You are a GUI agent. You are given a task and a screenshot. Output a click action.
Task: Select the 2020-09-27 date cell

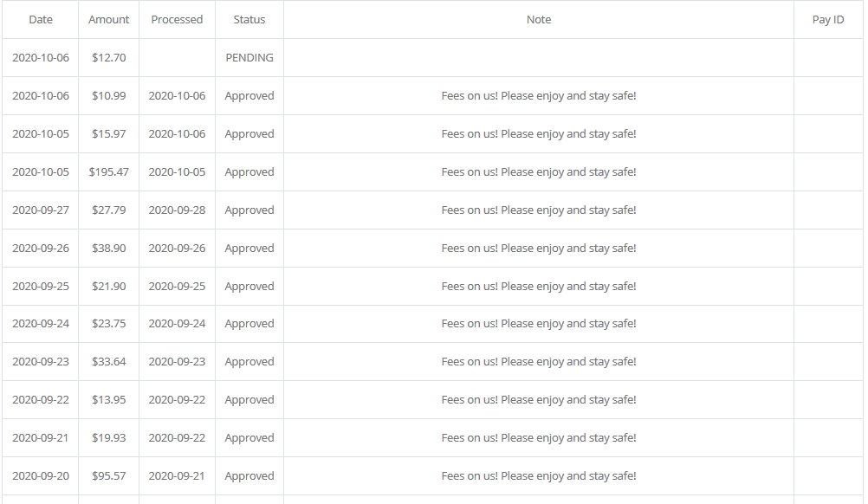click(41, 210)
